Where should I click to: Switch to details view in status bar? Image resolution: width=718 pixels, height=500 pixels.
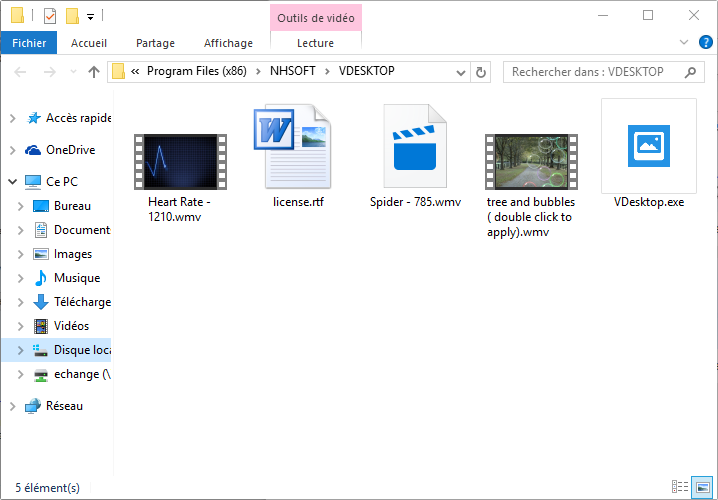tap(681, 487)
